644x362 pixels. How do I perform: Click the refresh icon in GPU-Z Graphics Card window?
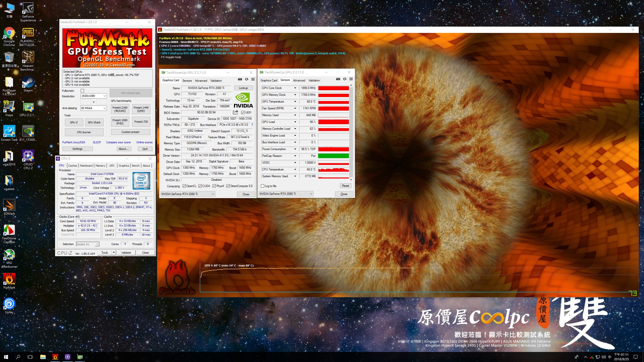[x=247, y=79]
